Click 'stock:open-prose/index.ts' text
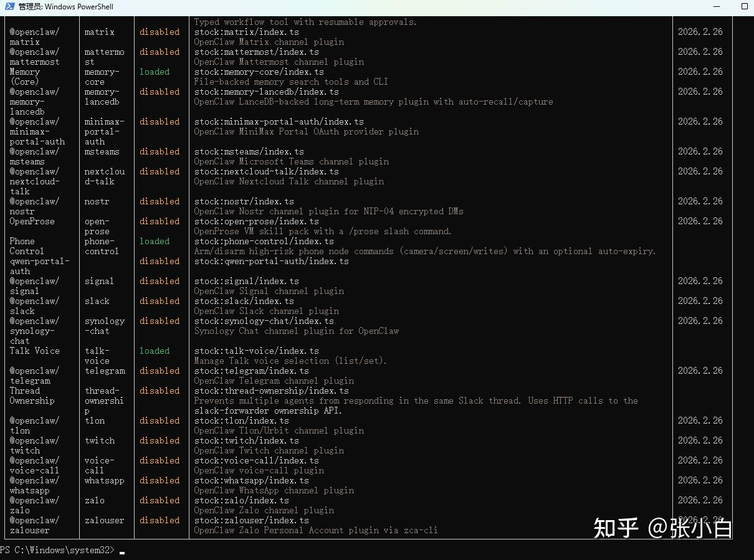This screenshot has height=560, width=754. coord(257,221)
